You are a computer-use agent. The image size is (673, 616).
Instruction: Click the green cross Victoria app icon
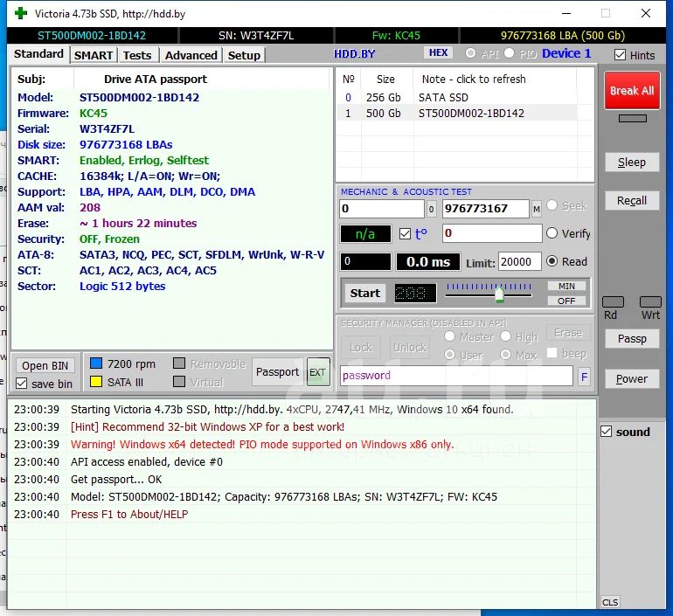(21, 13)
